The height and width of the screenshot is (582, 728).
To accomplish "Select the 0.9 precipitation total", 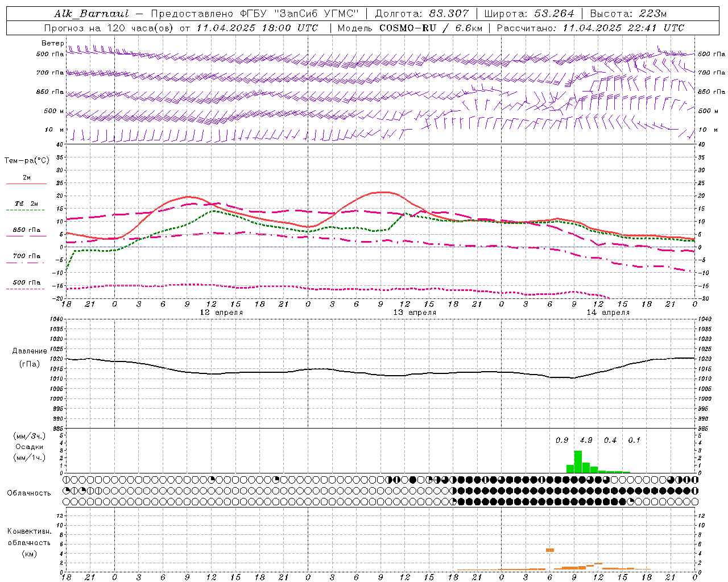I will (562, 440).
